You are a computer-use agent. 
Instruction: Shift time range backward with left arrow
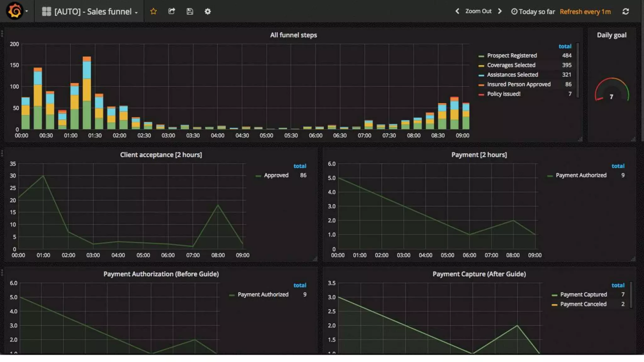tap(457, 11)
